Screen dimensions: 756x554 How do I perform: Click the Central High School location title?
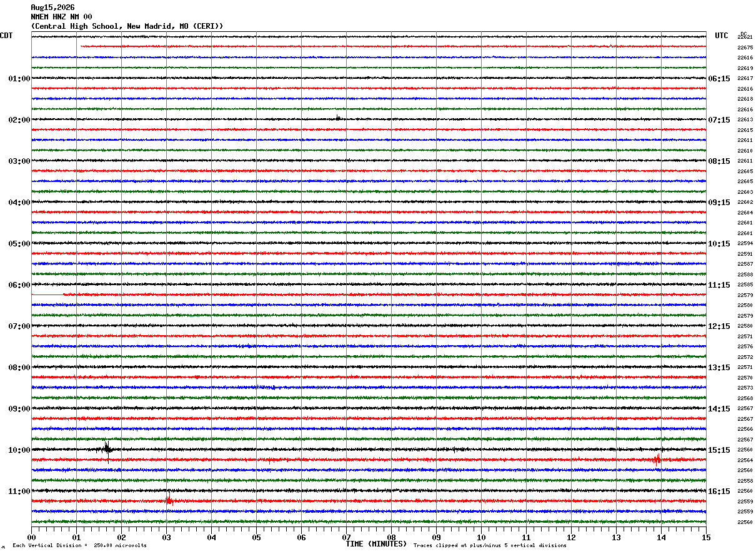click(127, 26)
